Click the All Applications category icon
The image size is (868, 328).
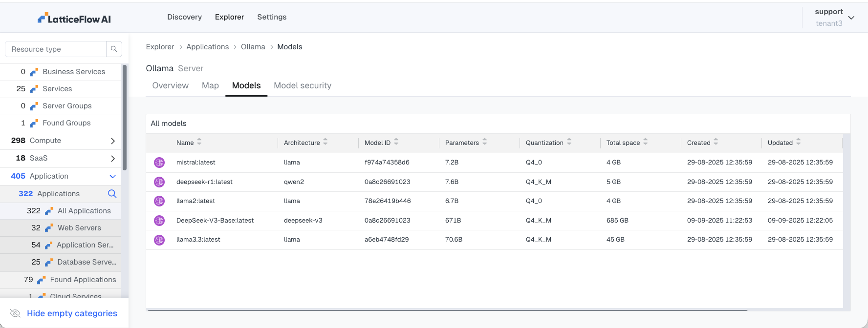(x=49, y=211)
